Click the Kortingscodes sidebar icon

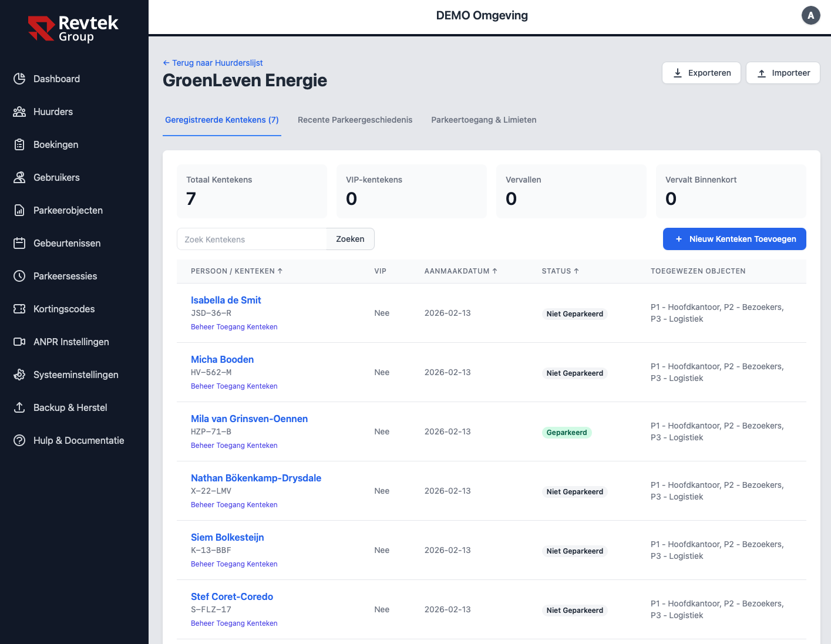click(19, 309)
